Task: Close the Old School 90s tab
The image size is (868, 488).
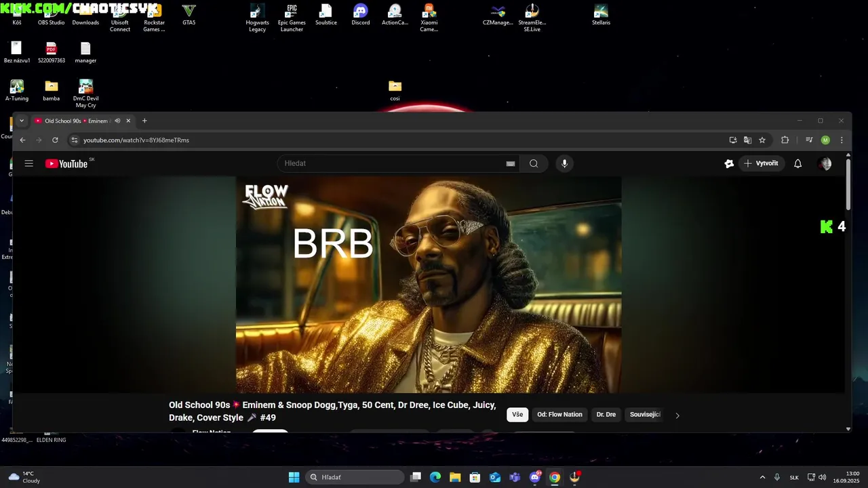Action: [x=128, y=121]
